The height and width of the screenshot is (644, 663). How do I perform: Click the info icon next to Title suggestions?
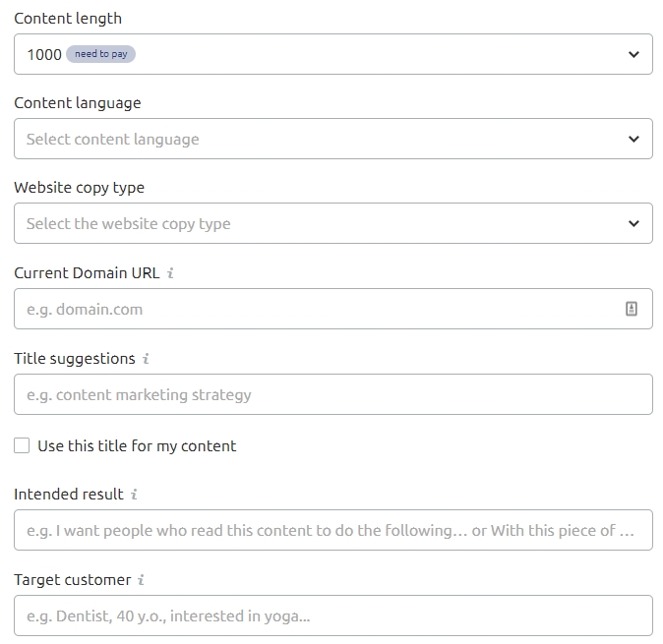point(146,359)
